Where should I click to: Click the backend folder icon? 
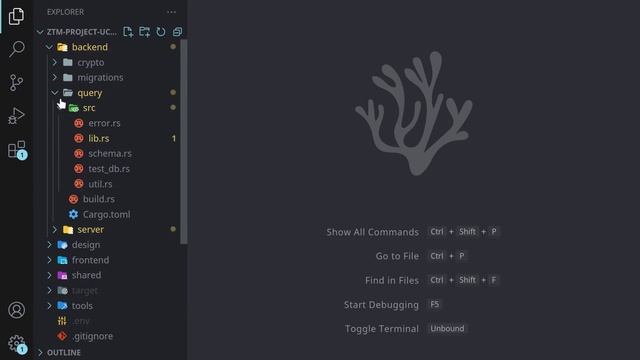click(62, 47)
